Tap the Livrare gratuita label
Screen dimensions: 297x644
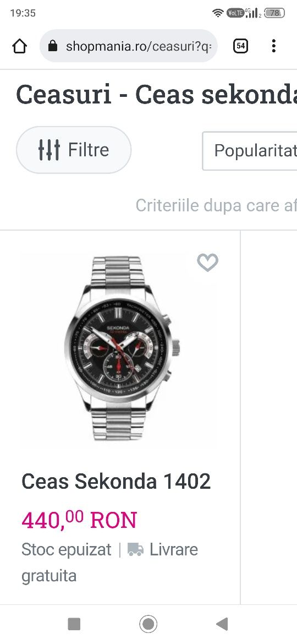[x=109, y=563]
